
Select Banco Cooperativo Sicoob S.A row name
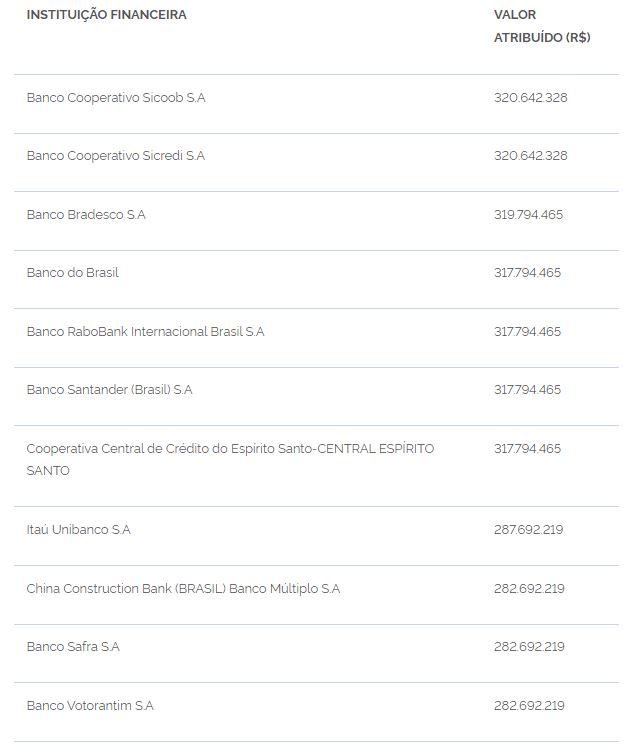(116, 98)
